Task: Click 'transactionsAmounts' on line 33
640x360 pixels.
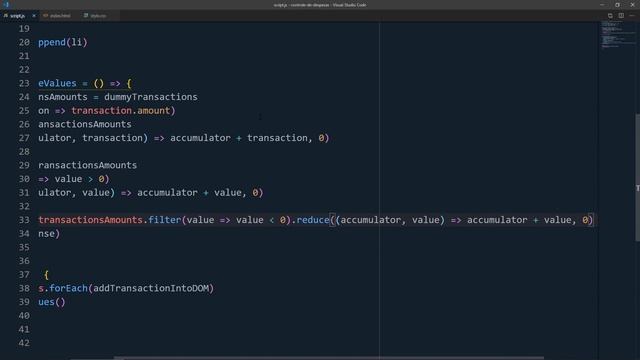Action: (x=90, y=220)
